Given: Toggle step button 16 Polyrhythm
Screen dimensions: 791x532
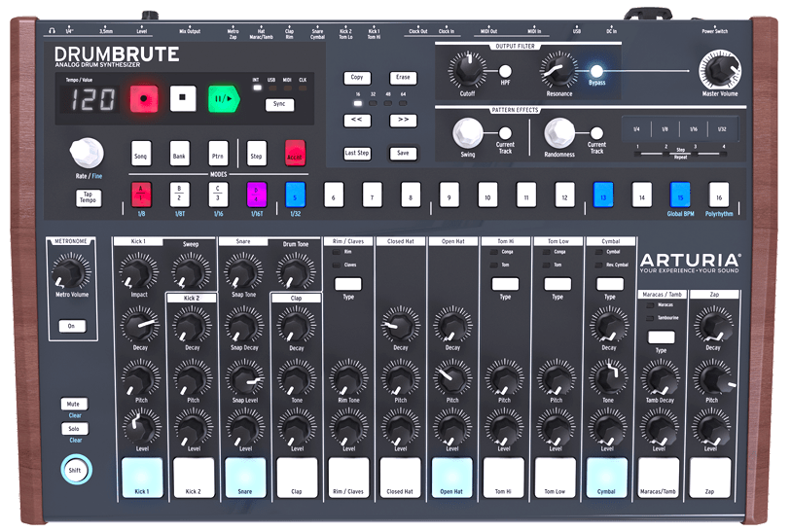Looking at the screenshot, I should pyautogui.click(x=719, y=195).
